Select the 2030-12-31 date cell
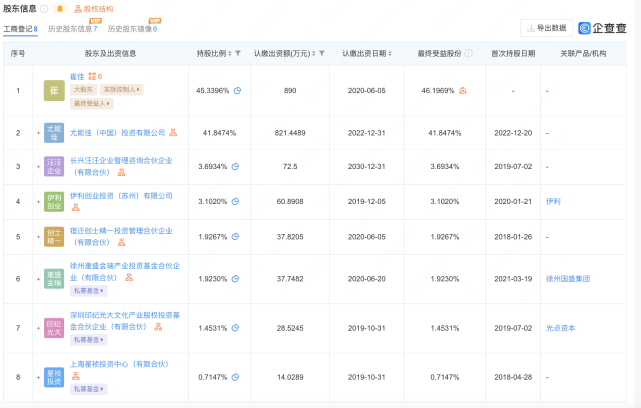The height and width of the screenshot is (408, 641). [367, 166]
